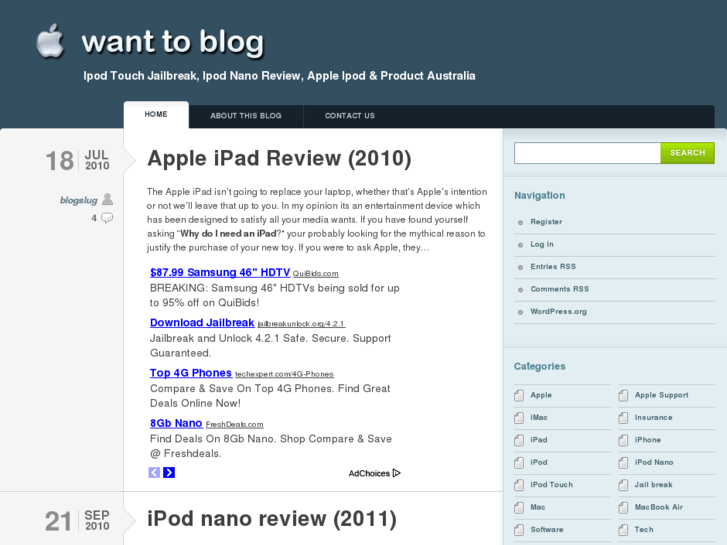Open the MacBook Air category link
Image resolution: width=727 pixels, height=545 pixels.
click(x=659, y=507)
